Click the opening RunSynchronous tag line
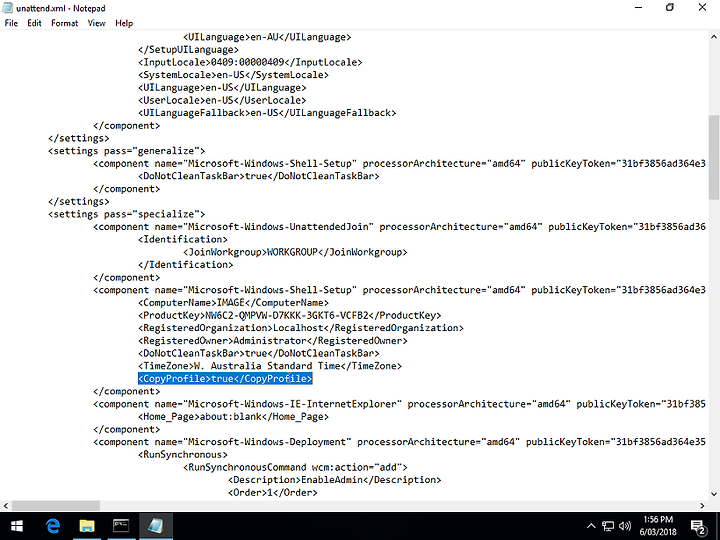 tap(183, 455)
